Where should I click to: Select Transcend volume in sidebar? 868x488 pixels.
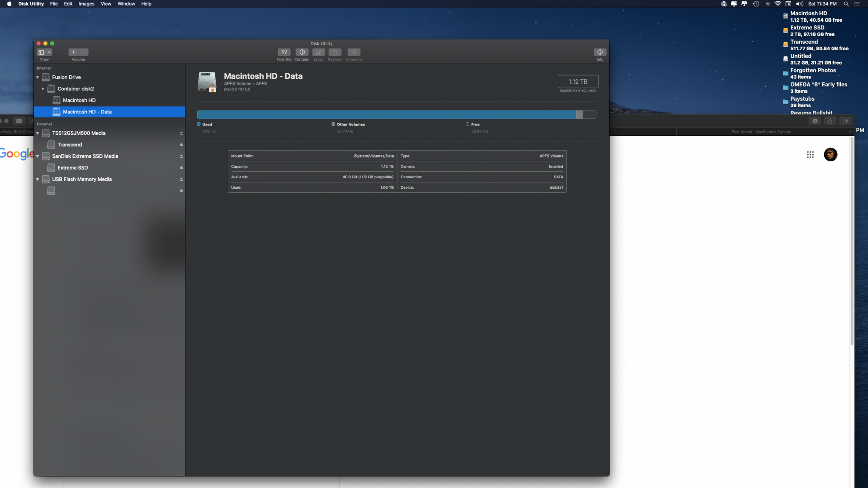109,145
